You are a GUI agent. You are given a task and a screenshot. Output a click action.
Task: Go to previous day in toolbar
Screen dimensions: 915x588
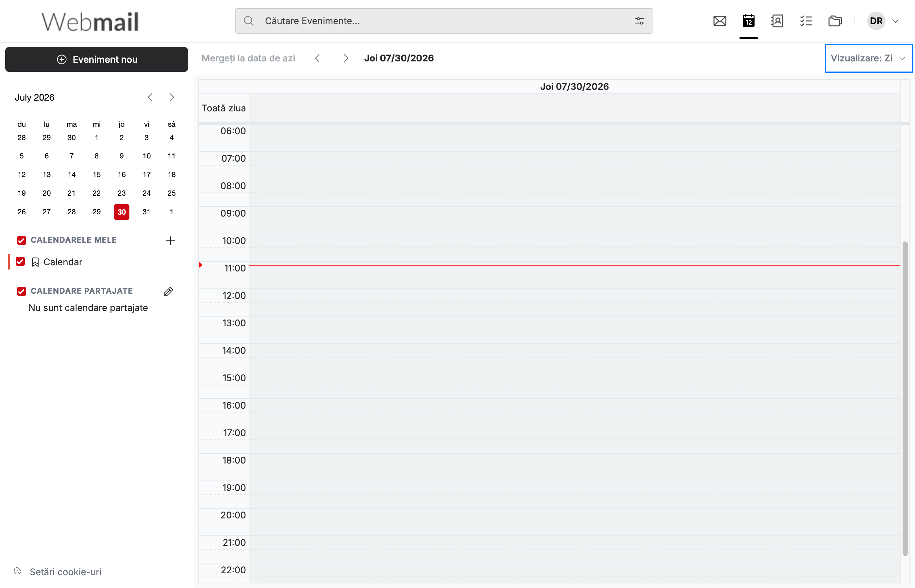tap(317, 58)
